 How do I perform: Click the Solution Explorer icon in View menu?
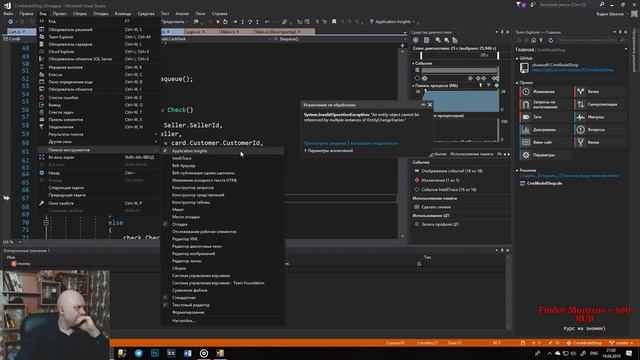pyautogui.click(x=42, y=29)
